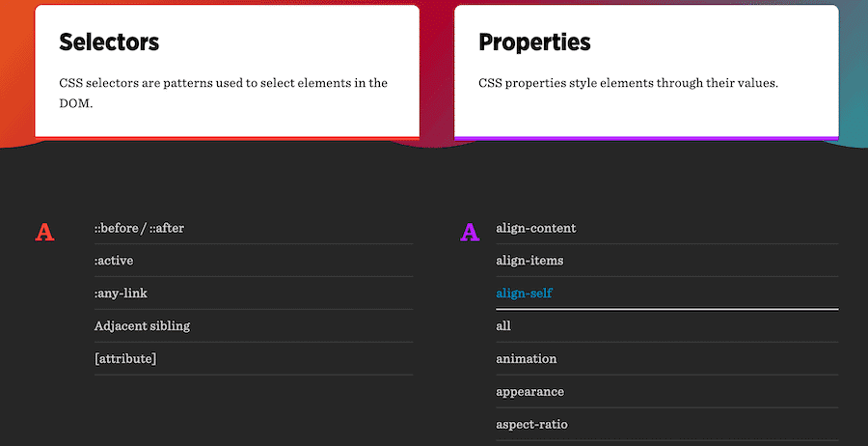Viewport: 868px width, 446px height.
Task: Click the red underline of Selectors card
Action: pyautogui.click(x=227, y=138)
